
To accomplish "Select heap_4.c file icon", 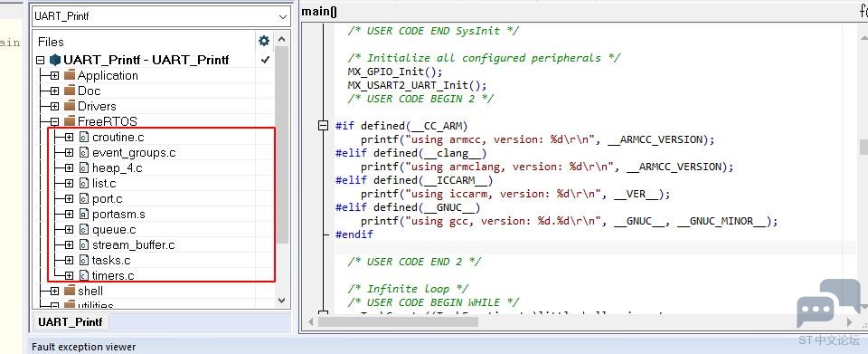I will (x=83, y=167).
